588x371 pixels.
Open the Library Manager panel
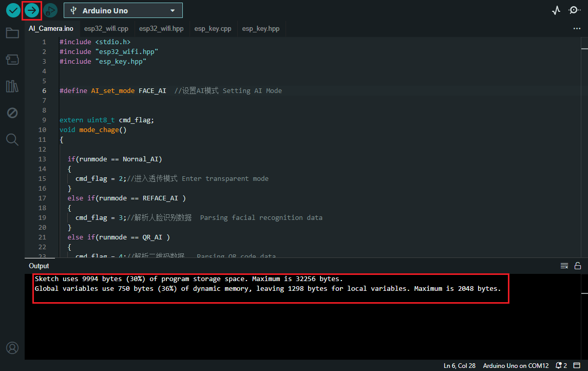[x=12, y=86]
